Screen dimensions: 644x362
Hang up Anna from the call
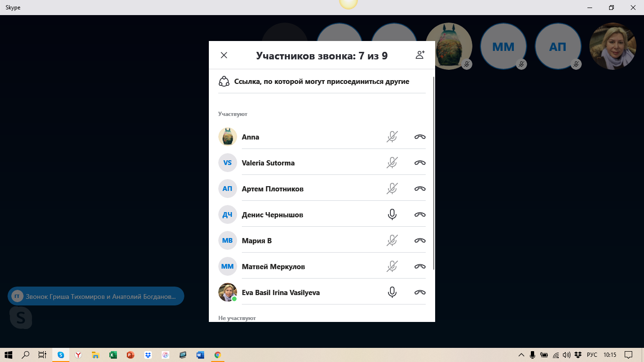[420, 137]
